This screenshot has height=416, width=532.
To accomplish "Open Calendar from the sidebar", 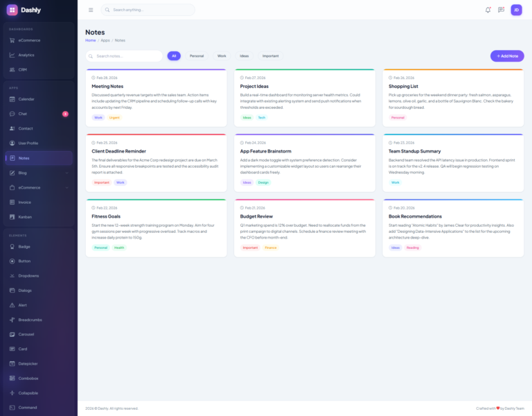I will coord(26,99).
